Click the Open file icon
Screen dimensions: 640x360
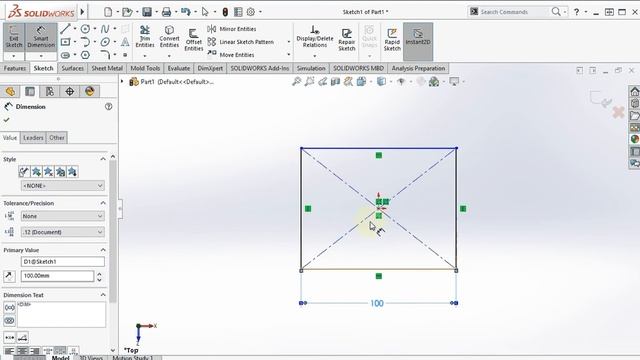tap(127, 12)
